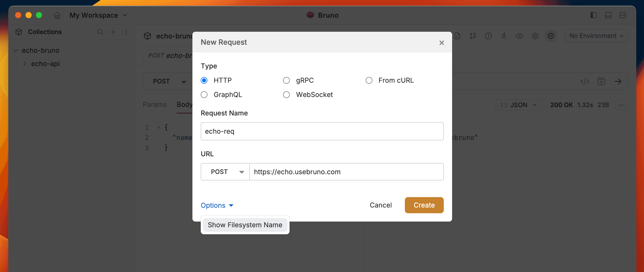
Task: Click the Request Name input field
Action: (322, 131)
